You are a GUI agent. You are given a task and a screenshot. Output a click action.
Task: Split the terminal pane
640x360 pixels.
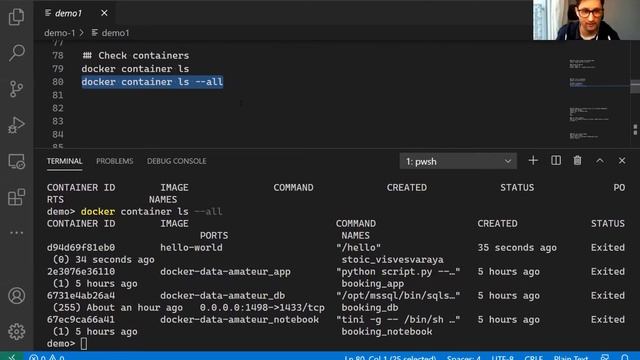[x=556, y=161]
